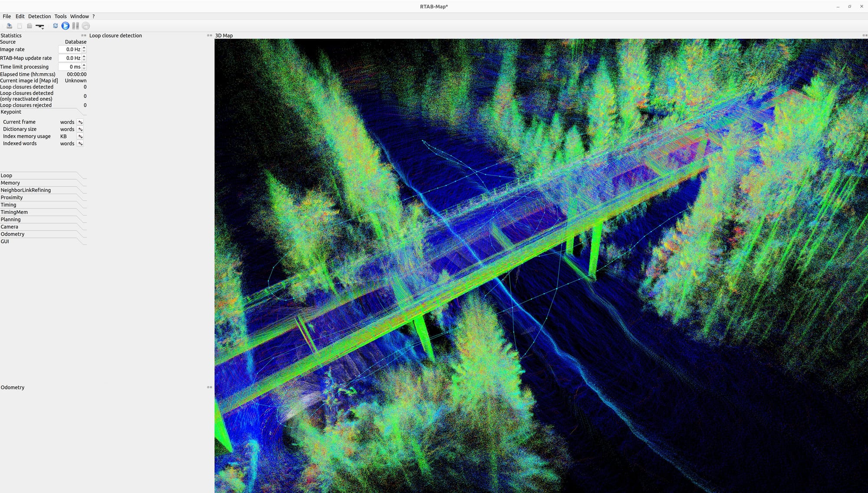The image size is (868, 493).
Task: Plot the Indexed words statistic
Action: point(80,144)
